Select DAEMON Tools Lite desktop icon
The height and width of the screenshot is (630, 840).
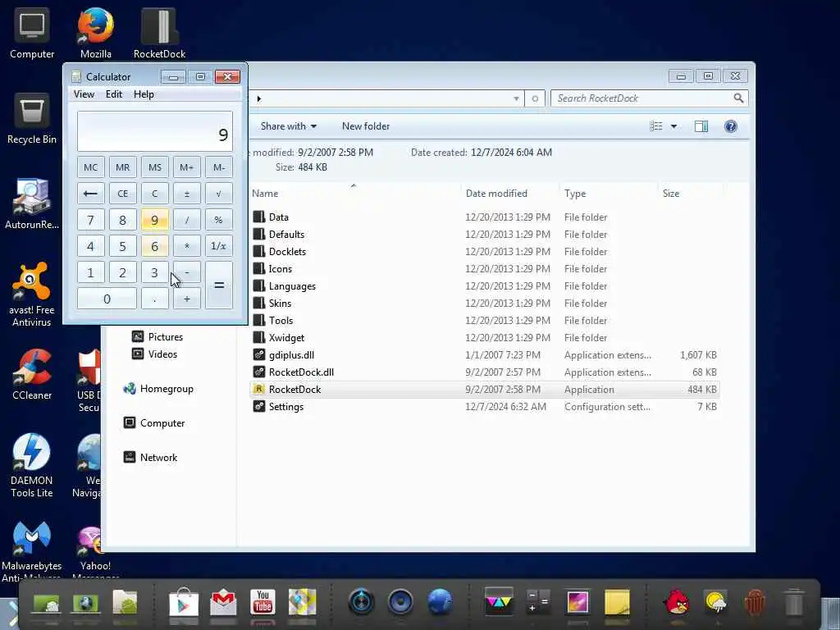click(32, 465)
